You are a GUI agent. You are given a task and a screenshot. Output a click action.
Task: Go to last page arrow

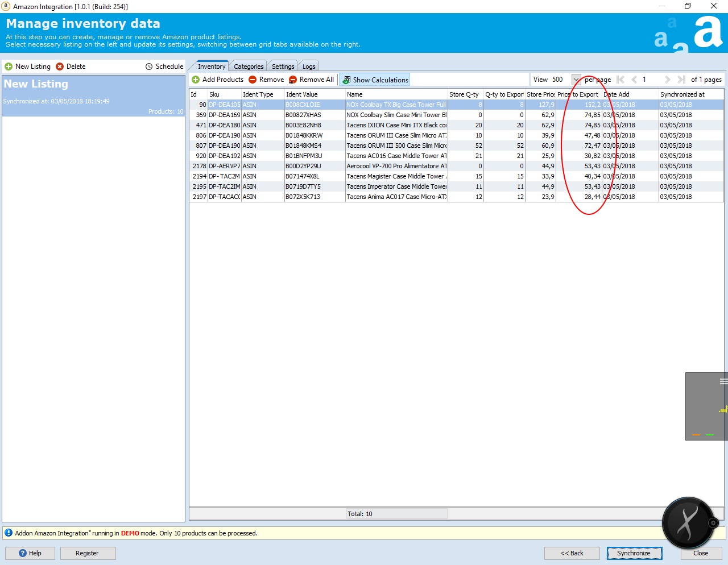pyautogui.click(x=681, y=80)
